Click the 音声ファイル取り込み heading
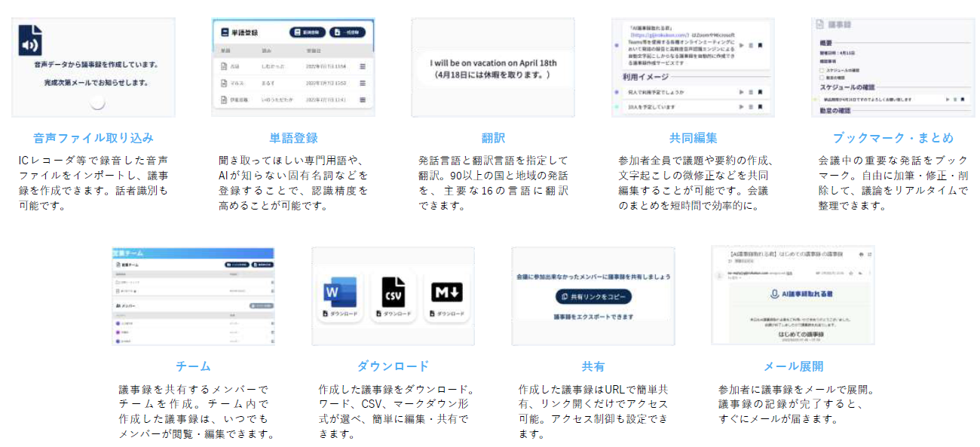 click(93, 138)
